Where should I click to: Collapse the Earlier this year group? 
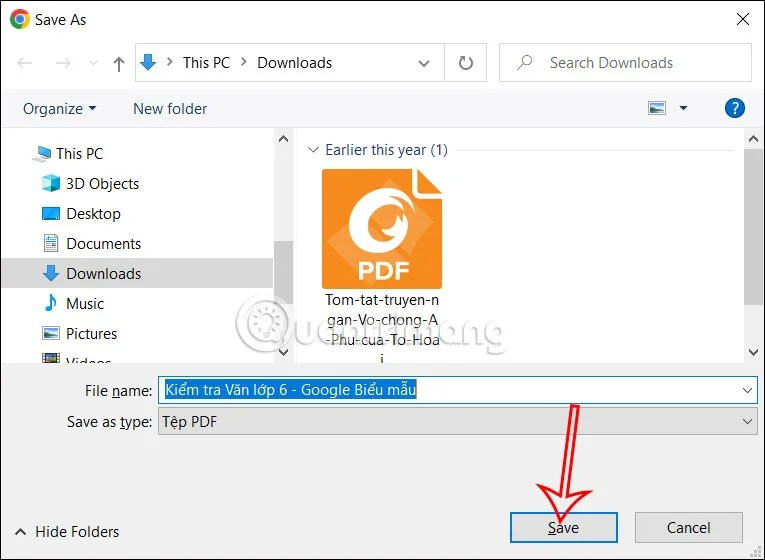point(313,150)
